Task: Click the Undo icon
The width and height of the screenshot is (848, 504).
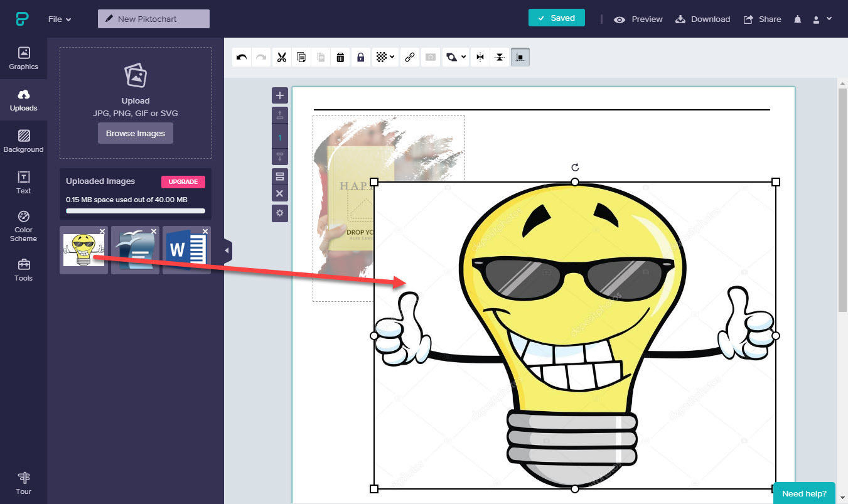Action: pos(242,57)
